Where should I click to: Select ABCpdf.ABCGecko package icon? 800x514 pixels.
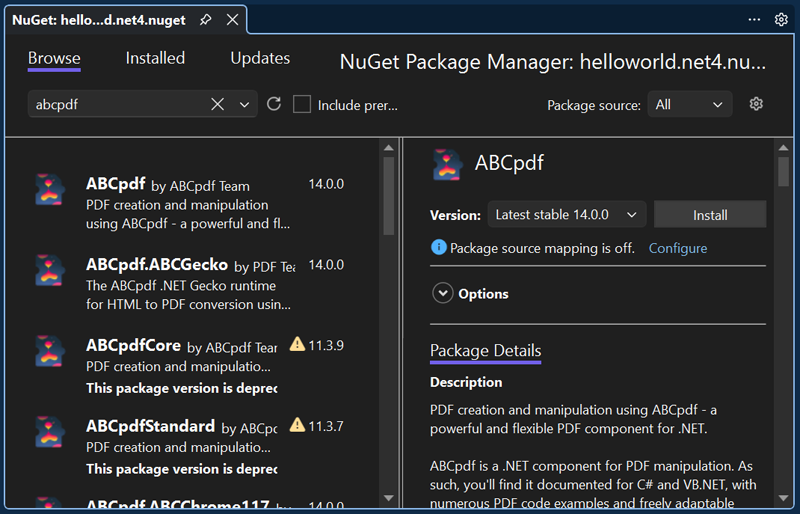click(49, 271)
